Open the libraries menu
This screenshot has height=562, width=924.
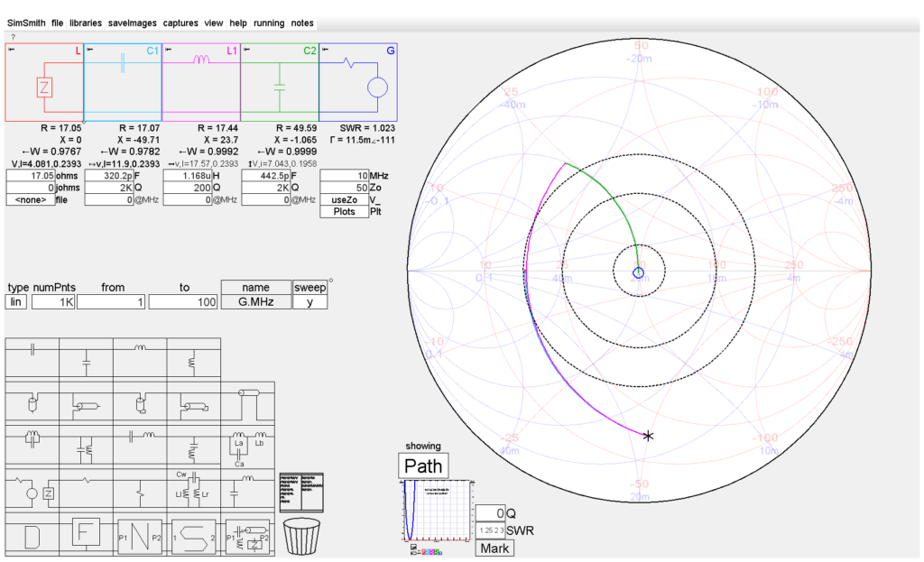tap(86, 23)
